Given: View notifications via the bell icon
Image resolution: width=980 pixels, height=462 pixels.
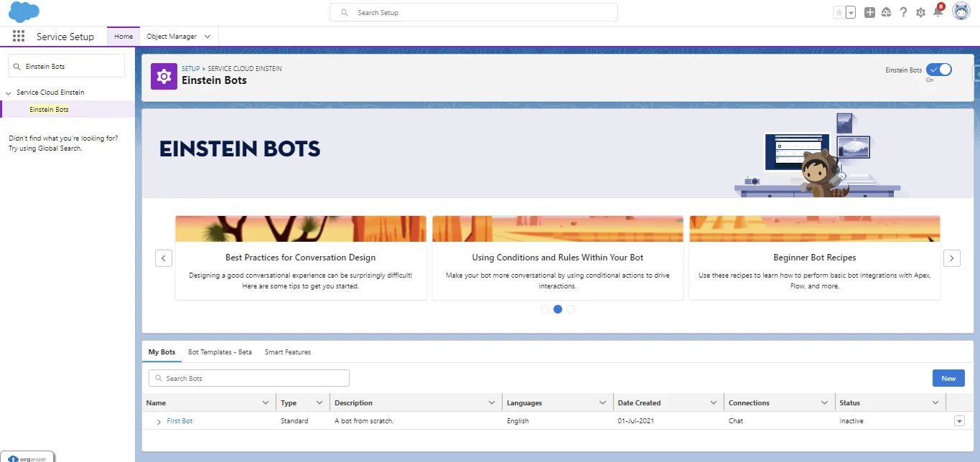Looking at the screenshot, I should click(x=938, y=12).
